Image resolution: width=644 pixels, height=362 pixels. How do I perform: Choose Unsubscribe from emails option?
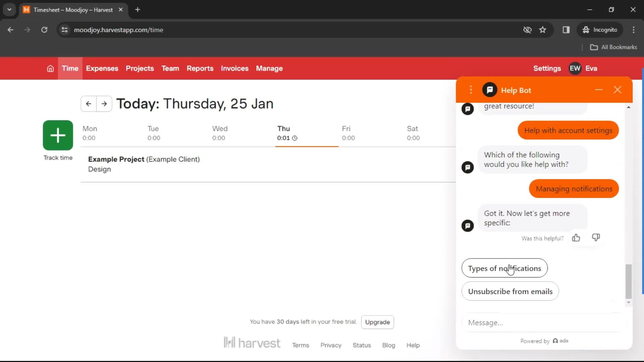click(x=510, y=291)
